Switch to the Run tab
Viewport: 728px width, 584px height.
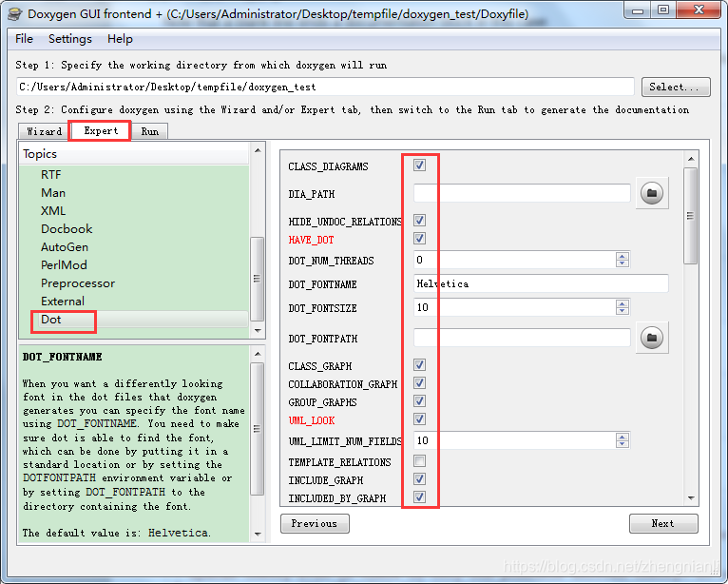pyautogui.click(x=149, y=131)
